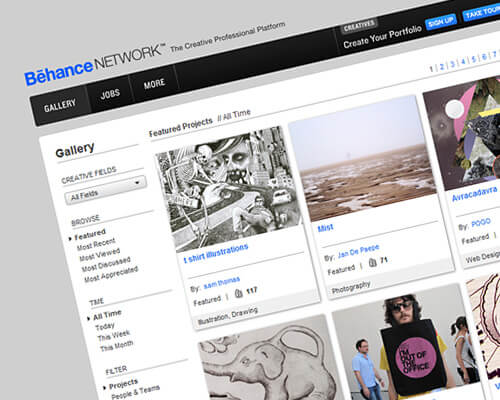Open t shirt illustrations thumbnail
500x400 pixels.
(x=229, y=188)
